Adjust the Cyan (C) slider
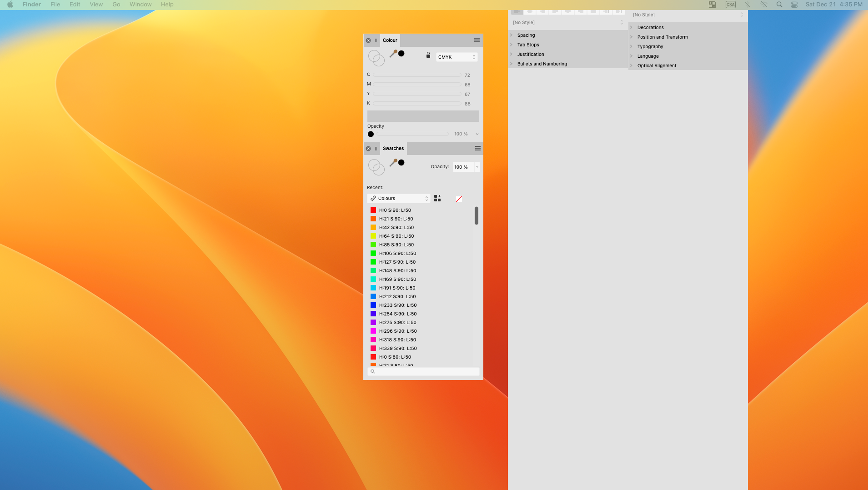This screenshot has height=490, width=868. point(417,75)
